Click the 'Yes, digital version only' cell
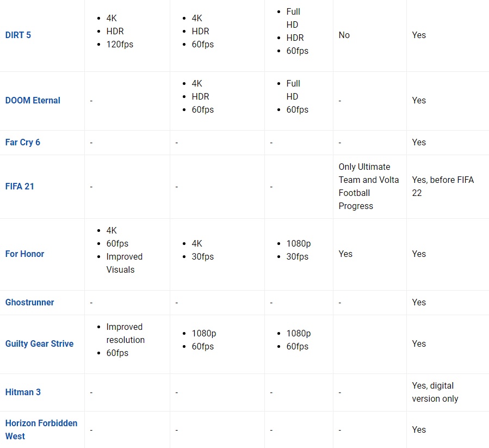The width and height of the screenshot is (489, 448). pos(435,392)
